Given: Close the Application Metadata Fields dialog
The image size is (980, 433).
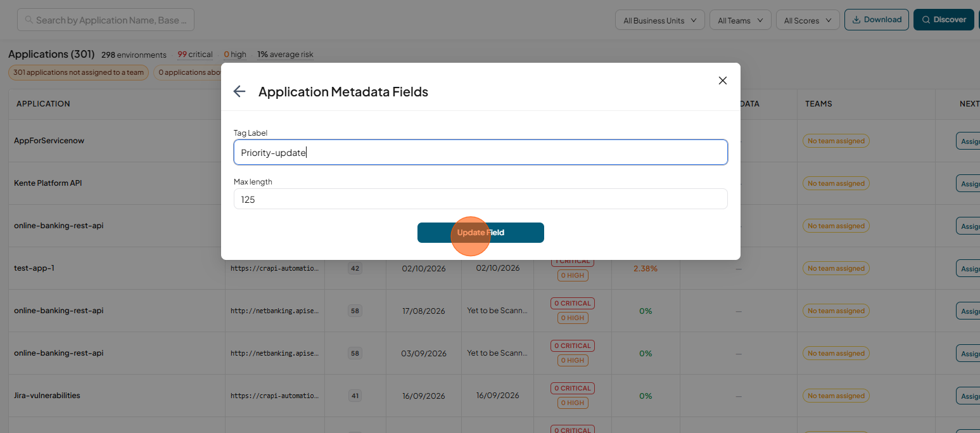Looking at the screenshot, I should point(722,81).
